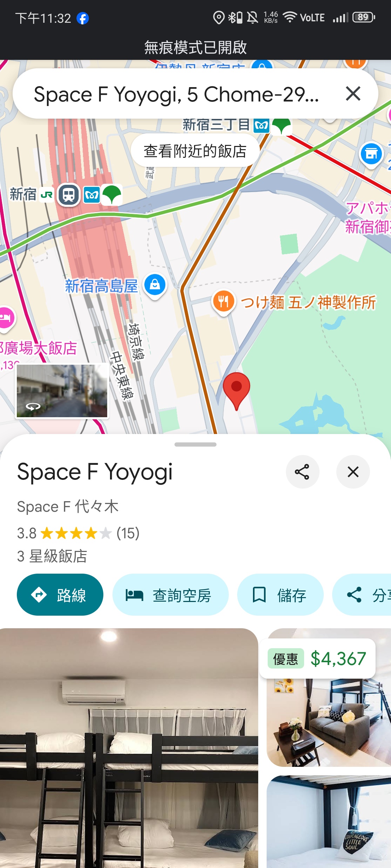Tap the round share icon beside the title

point(302,471)
